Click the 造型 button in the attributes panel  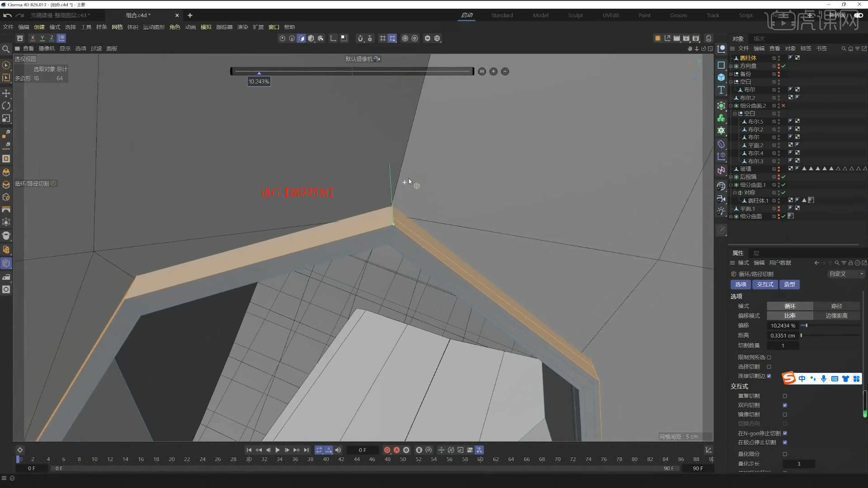789,284
